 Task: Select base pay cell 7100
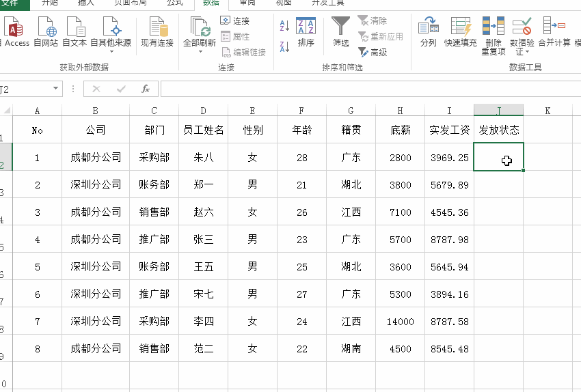click(x=400, y=212)
